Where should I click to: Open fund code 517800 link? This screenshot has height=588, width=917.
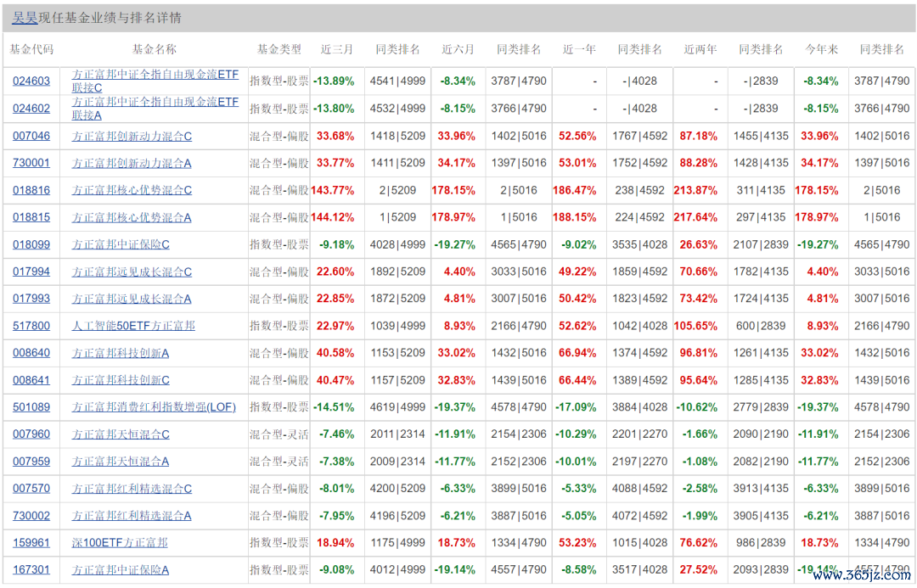point(31,326)
